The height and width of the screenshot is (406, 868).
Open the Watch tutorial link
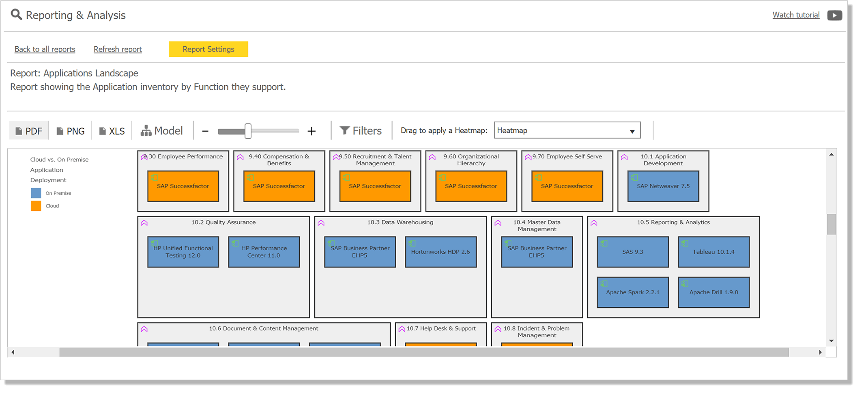796,15
